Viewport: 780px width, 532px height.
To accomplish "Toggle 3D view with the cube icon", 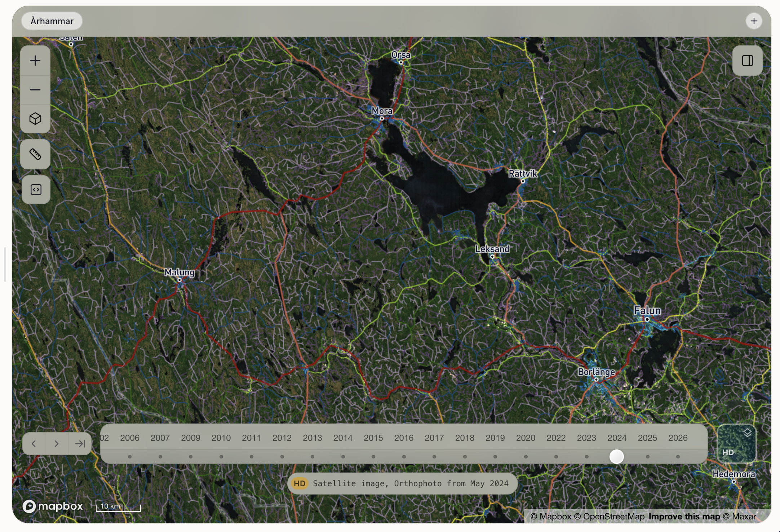I will coord(35,119).
